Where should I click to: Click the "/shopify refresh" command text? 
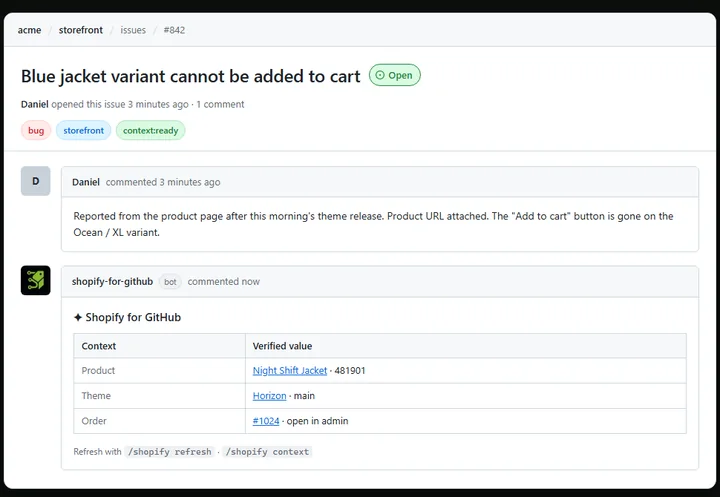click(169, 452)
